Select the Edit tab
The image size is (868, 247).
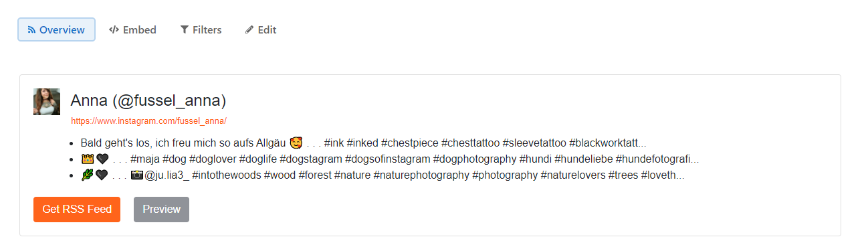coord(261,29)
